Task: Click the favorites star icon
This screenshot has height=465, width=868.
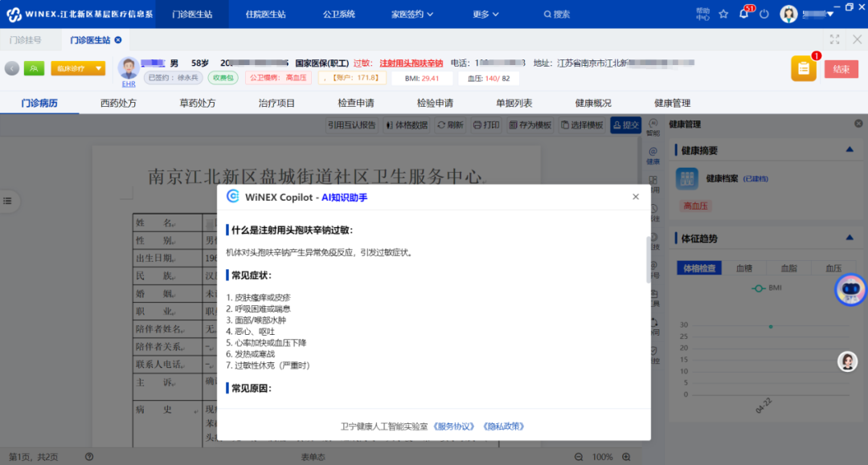Action: click(723, 14)
